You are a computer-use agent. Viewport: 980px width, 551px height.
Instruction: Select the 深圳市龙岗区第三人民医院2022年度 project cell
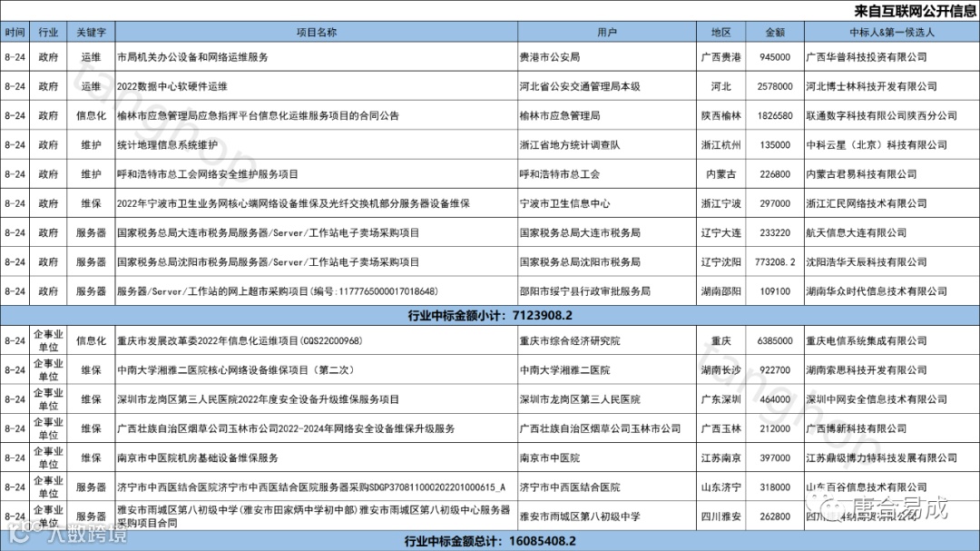pos(317,399)
